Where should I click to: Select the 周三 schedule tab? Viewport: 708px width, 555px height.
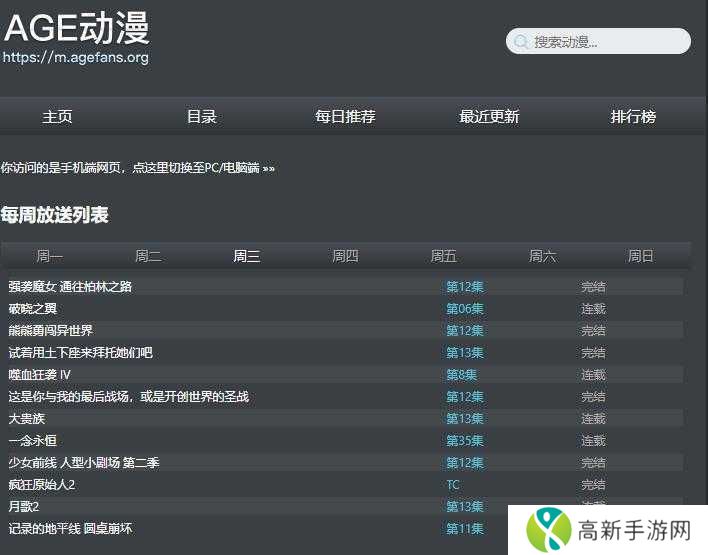tap(247, 257)
